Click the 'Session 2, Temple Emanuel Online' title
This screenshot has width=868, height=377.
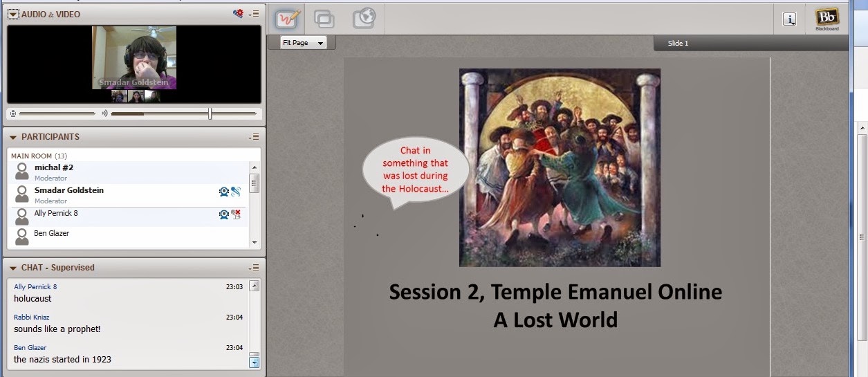[x=555, y=292]
